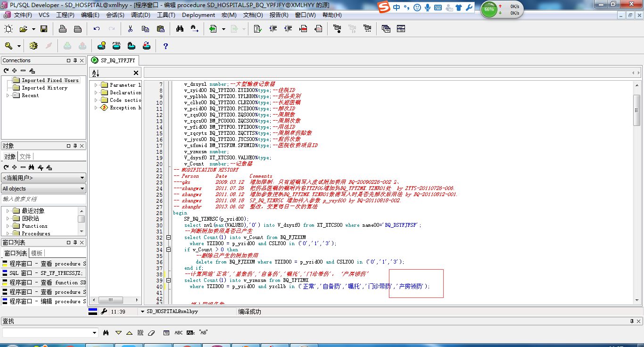This screenshot has width=644, height=347.
Task: Open the 调试(D) menu
Action: coord(140,15)
